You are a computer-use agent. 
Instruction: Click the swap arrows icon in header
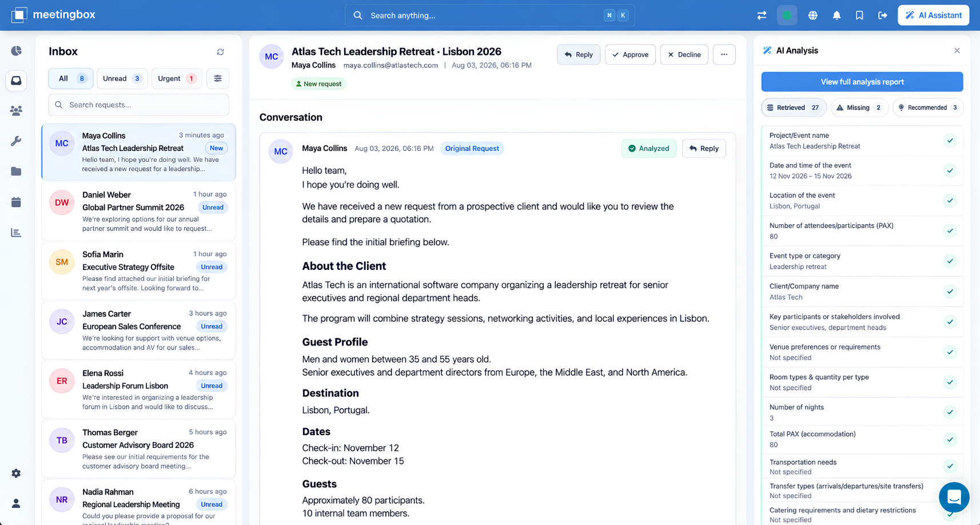tap(762, 15)
